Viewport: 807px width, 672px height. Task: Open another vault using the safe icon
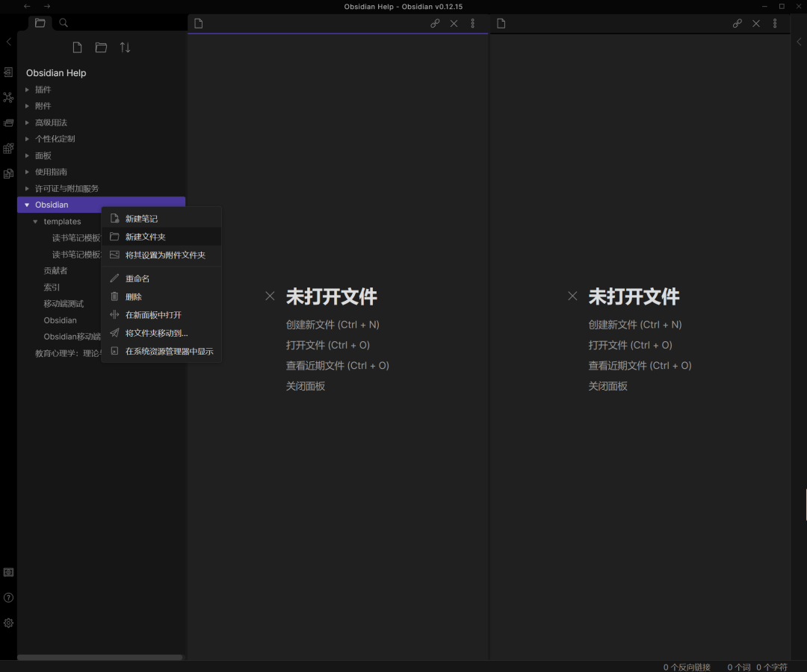pyautogui.click(x=8, y=572)
